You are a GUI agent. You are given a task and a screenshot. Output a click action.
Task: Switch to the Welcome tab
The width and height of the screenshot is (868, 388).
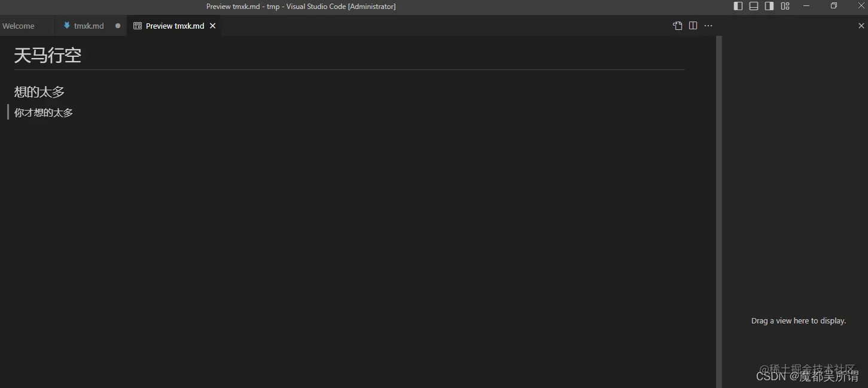[19, 26]
